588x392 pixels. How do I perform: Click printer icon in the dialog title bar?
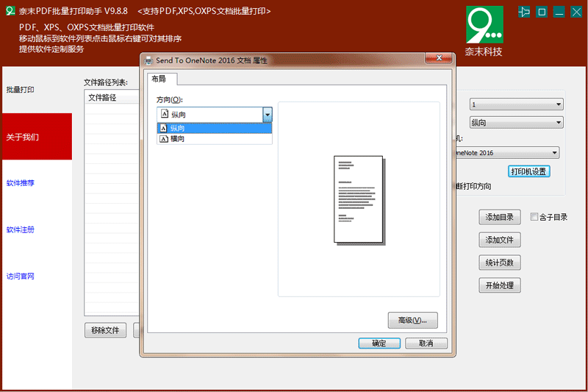(x=148, y=60)
